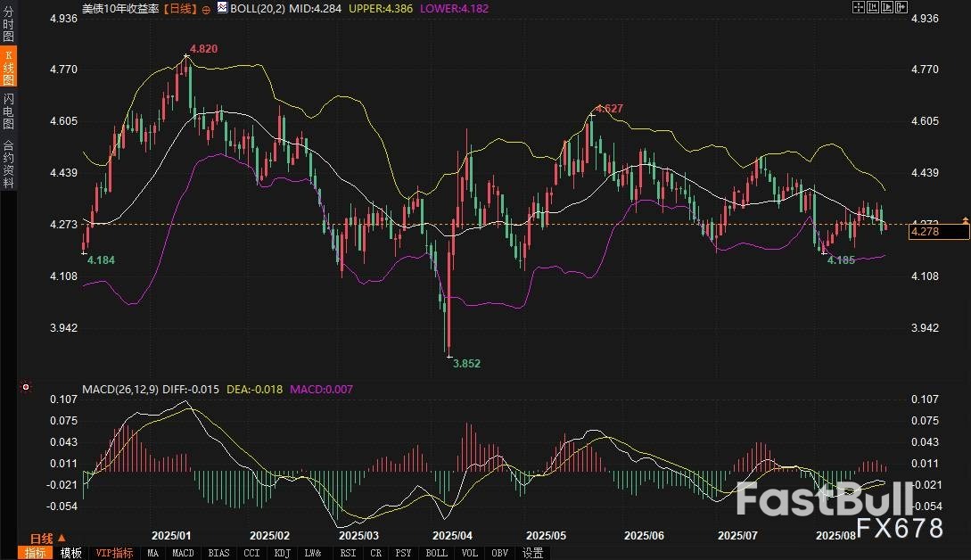Click the BOLL indicator icon in header
Screen dimensions: 971x560
tap(222, 8)
